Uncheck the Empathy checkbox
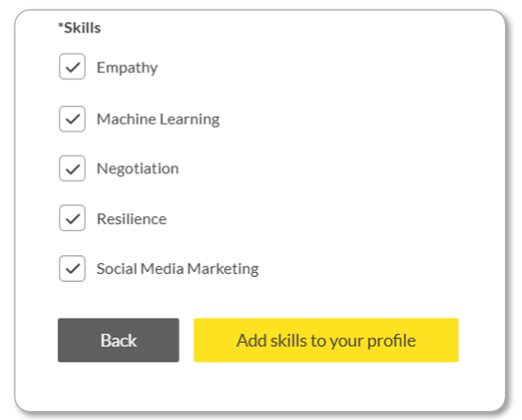Screen dimensions: 522x420 (x=72, y=67)
